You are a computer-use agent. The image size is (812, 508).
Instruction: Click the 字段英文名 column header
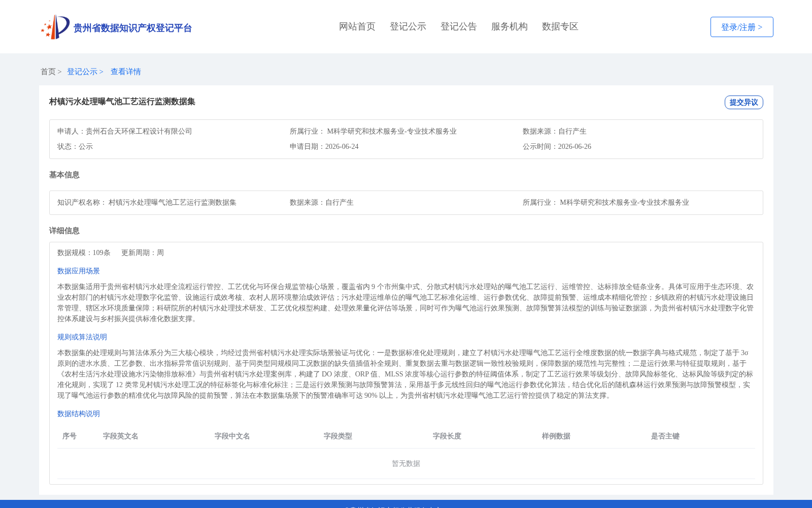(x=121, y=436)
